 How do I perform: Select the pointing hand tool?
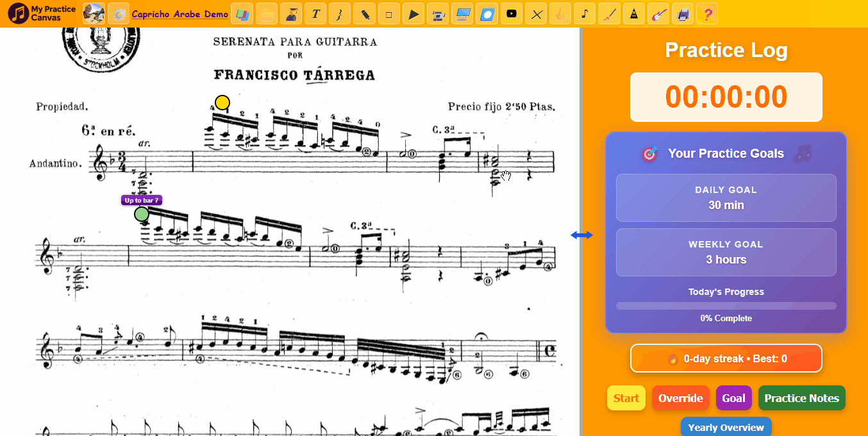click(560, 13)
